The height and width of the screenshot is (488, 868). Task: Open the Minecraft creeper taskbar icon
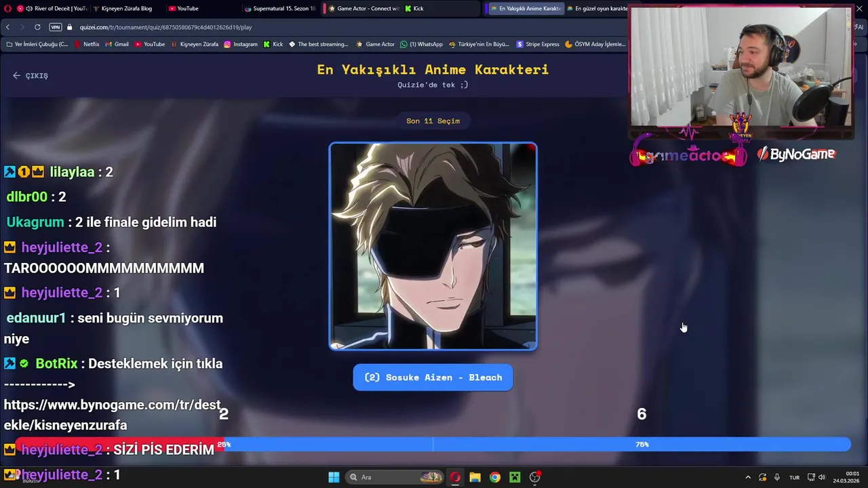tap(515, 477)
